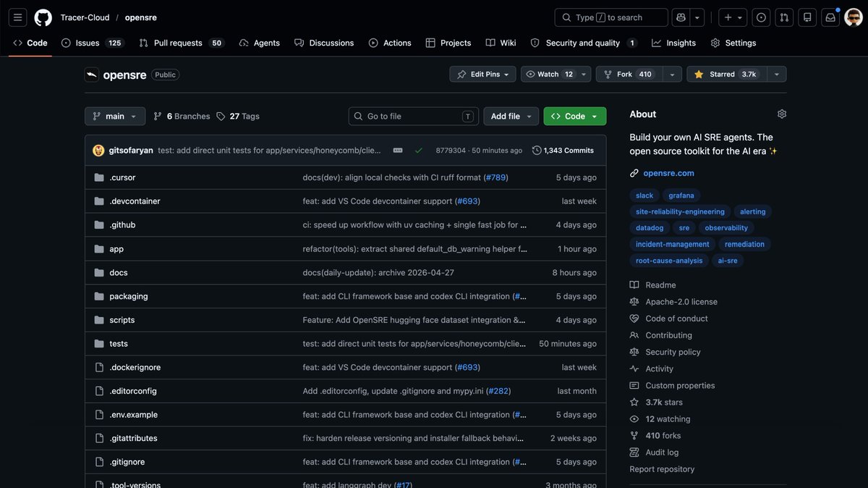The width and height of the screenshot is (868, 488).
Task: Expand the Fork options dropdown arrow
Action: [x=672, y=75]
